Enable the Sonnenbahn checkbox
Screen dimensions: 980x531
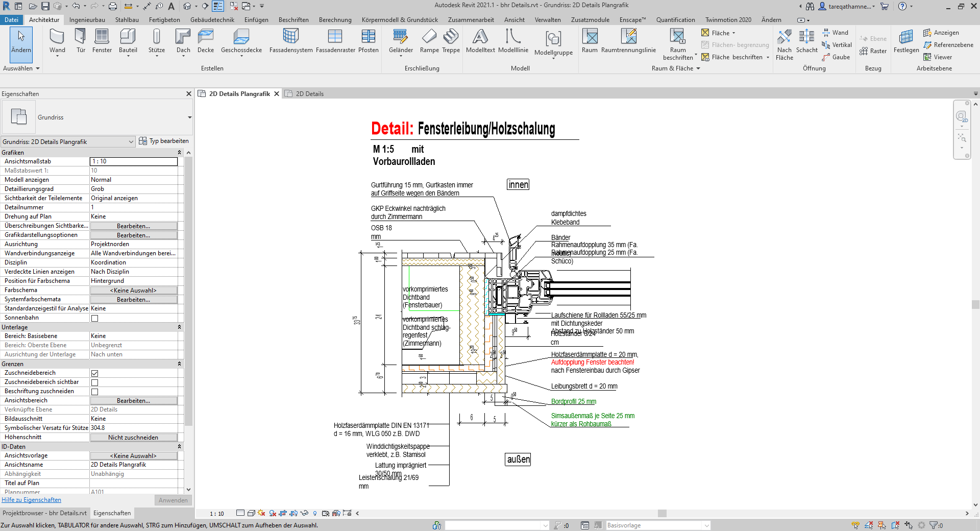tap(94, 318)
